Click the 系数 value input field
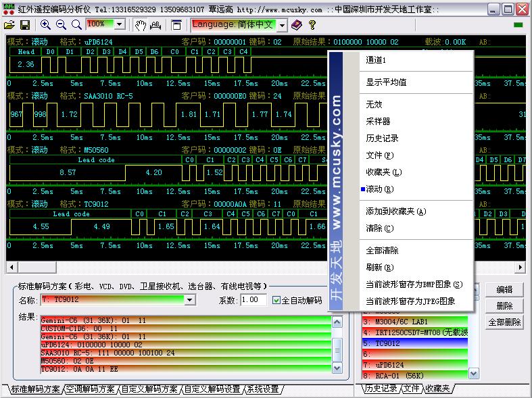Image resolution: width=532 pixels, height=398 pixels. tap(253, 300)
